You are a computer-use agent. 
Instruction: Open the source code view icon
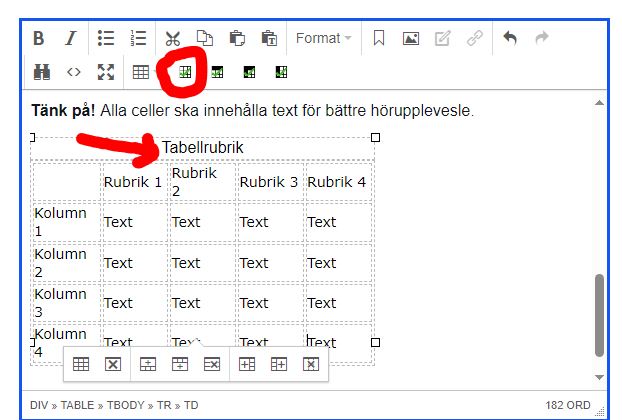[x=74, y=72]
